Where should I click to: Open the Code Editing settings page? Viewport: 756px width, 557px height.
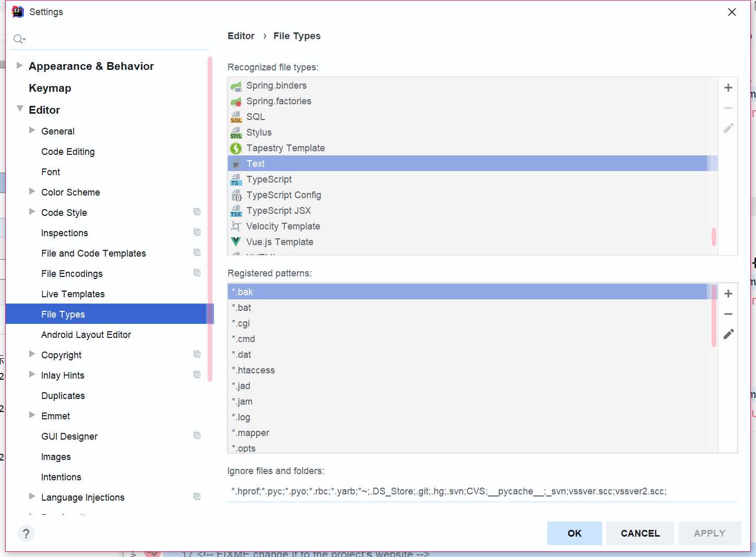[x=68, y=152]
